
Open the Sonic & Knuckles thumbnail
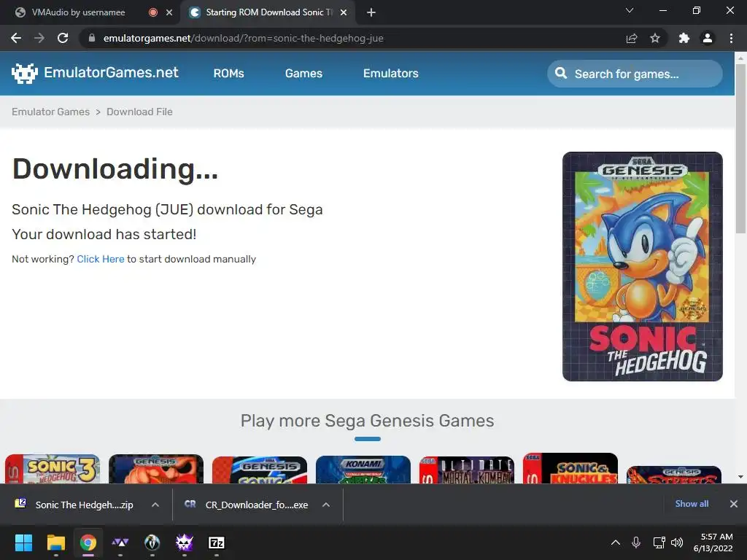(570, 468)
